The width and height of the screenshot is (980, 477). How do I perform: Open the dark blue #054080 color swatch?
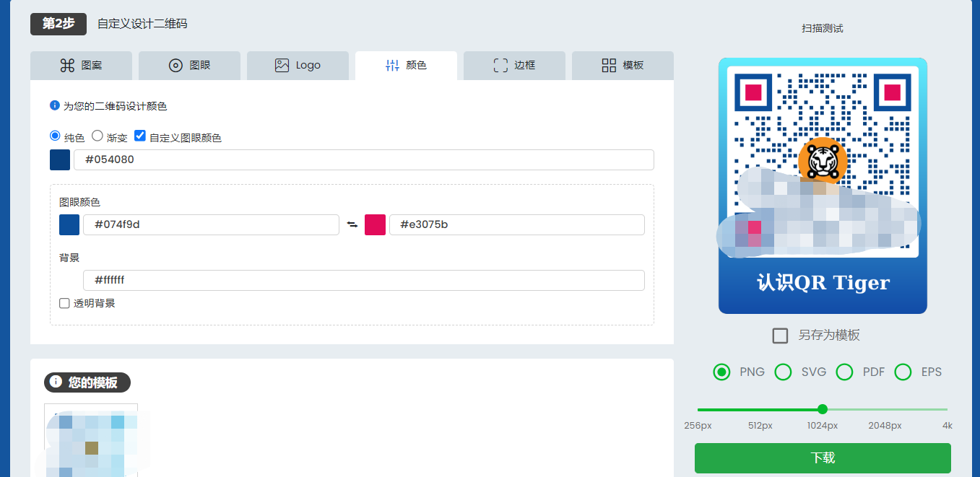point(60,160)
